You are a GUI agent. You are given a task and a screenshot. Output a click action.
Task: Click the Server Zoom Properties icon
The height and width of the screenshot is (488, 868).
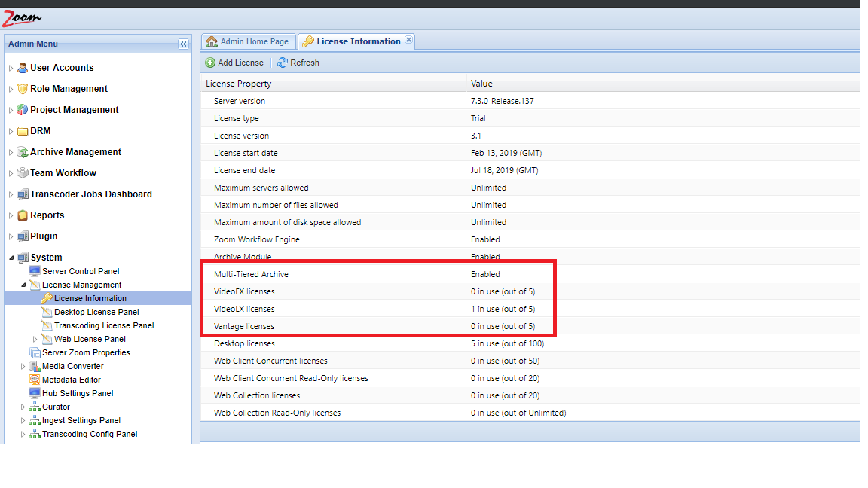(35, 352)
